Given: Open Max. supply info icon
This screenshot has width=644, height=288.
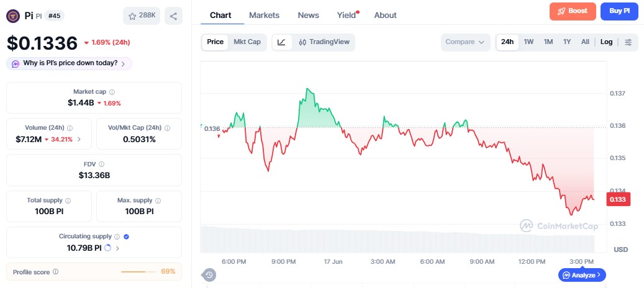Looking at the screenshot, I should tap(158, 200).
